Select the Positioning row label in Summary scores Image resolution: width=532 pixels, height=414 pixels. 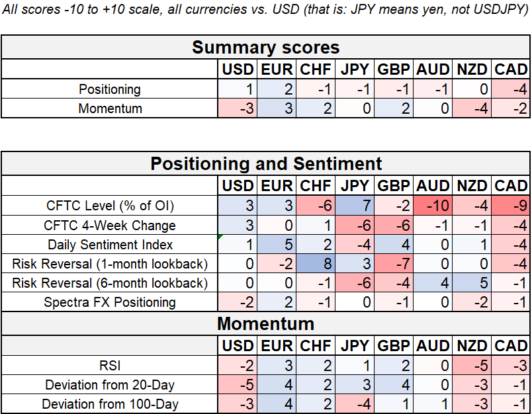click(x=110, y=89)
